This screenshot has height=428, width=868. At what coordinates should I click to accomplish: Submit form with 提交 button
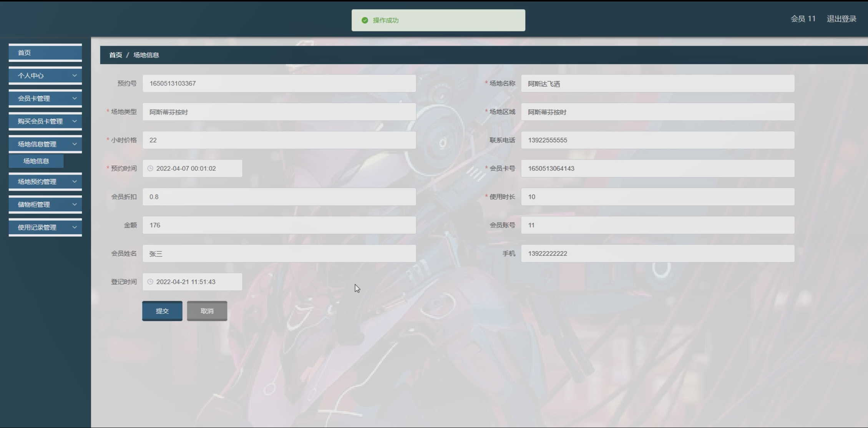tap(162, 311)
